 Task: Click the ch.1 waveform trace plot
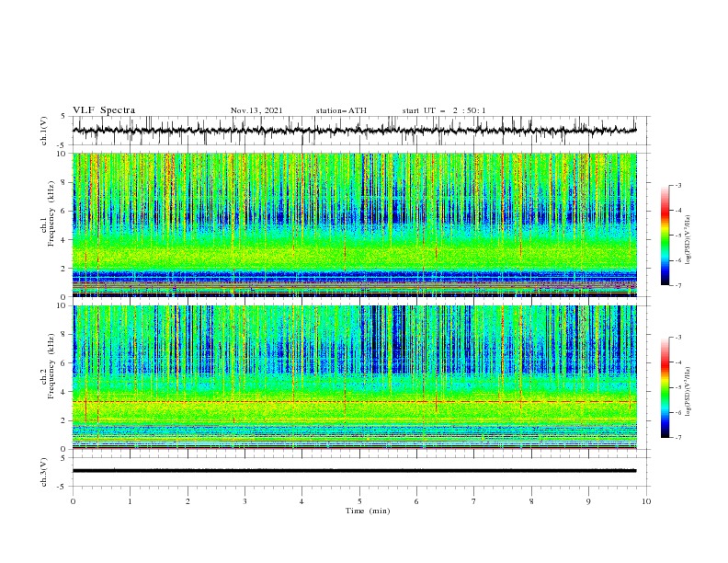tap(354, 131)
